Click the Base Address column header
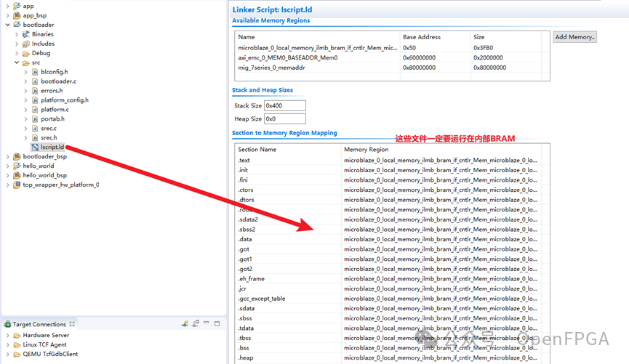This screenshot has height=364, width=629. pyautogui.click(x=435, y=37)
